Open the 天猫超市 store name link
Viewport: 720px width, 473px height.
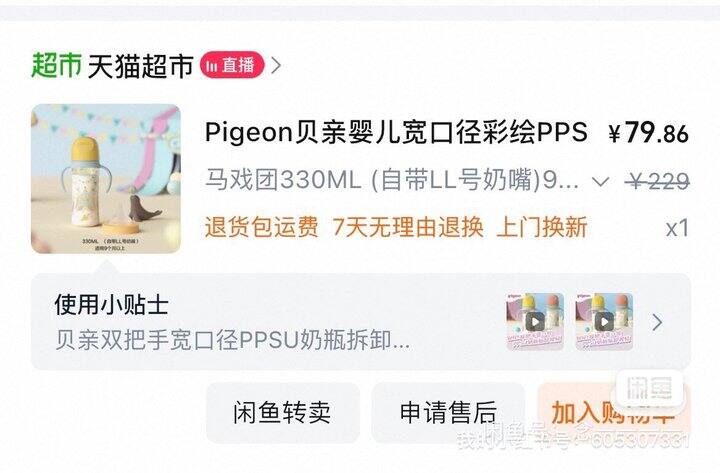[x=141, y=66]
